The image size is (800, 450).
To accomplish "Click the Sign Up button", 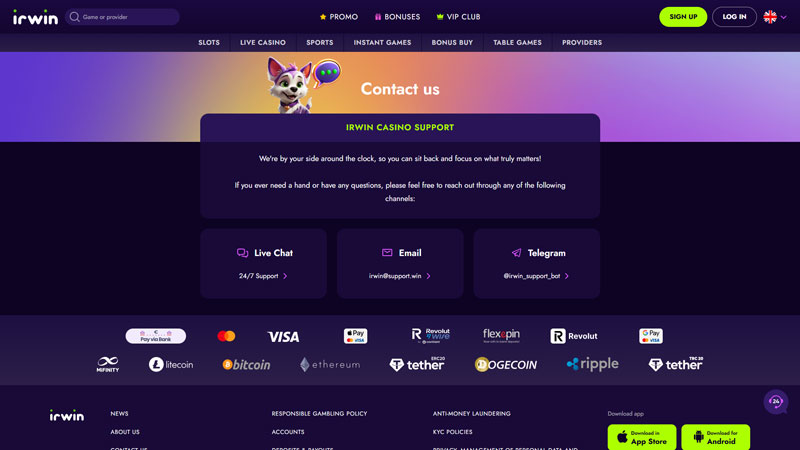I will point(683,17).
